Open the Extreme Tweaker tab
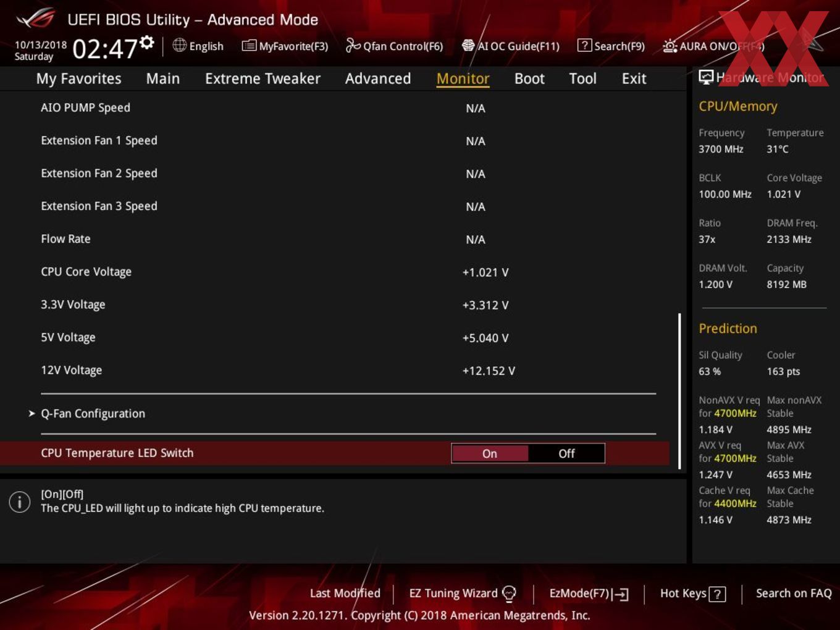The width and height of the screenshot is (840, 630). coord(262,78)
